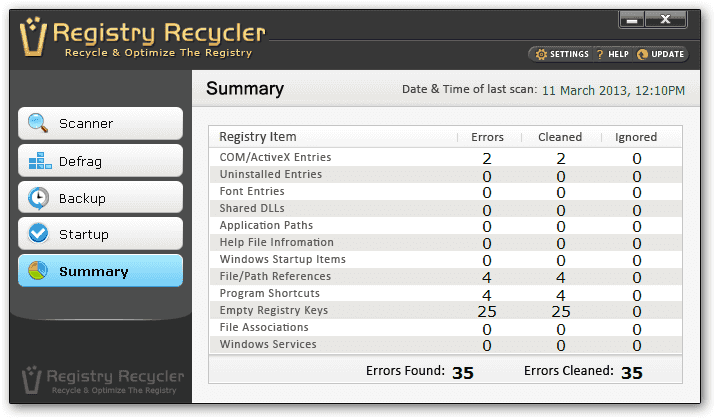Select the Summary section

coord(100,271)
